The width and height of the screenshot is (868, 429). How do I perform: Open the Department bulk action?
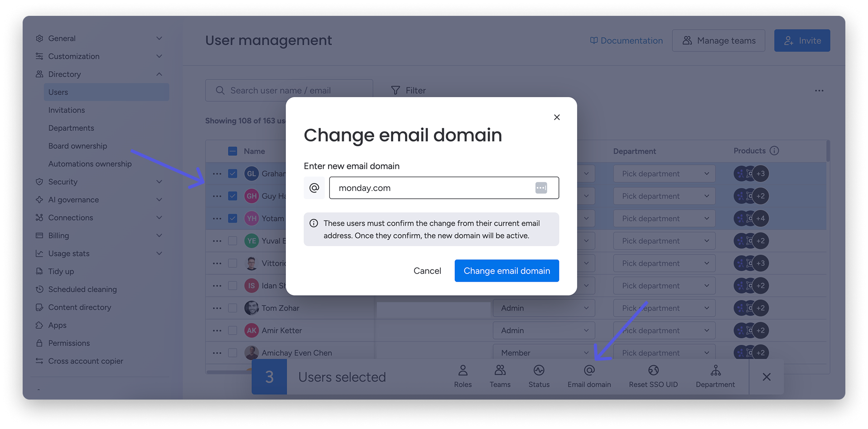(715, 376)
